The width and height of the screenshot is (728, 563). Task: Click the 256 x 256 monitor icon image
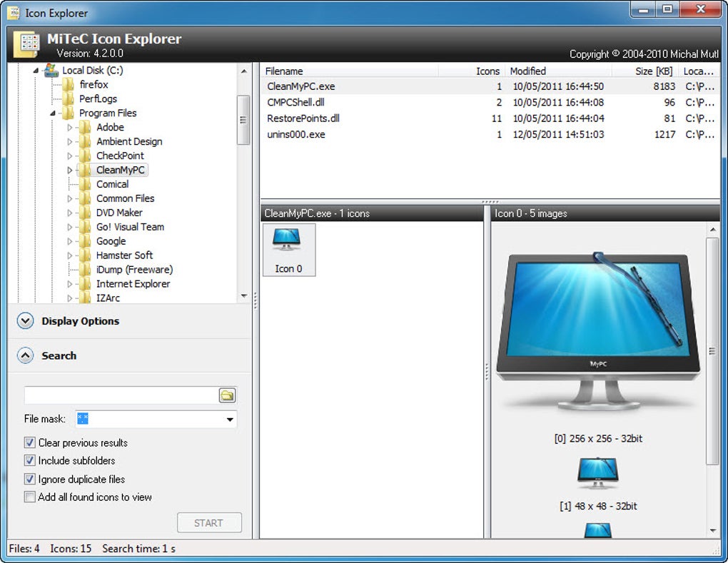point(598,332)
